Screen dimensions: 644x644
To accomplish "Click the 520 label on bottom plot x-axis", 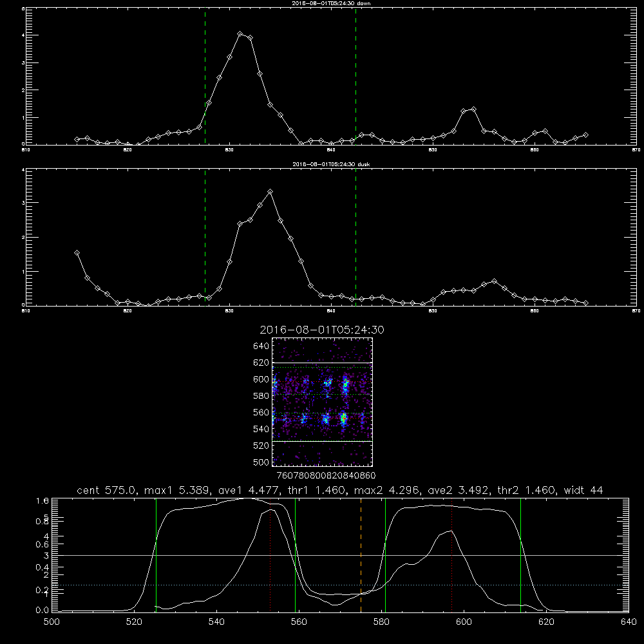I will [134, 622].
